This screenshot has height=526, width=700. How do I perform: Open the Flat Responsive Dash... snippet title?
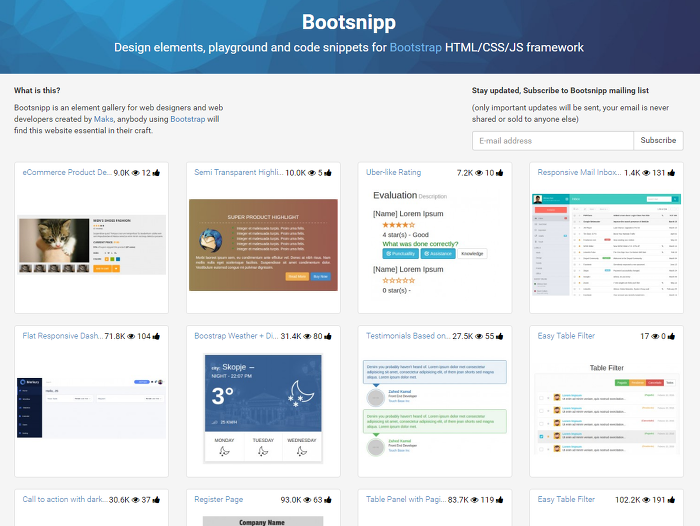[62, 336]
